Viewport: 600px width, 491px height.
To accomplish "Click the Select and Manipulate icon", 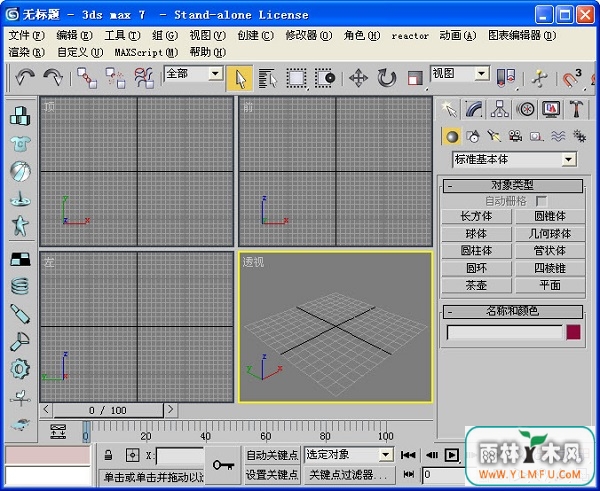I will (x=539, y=78).
